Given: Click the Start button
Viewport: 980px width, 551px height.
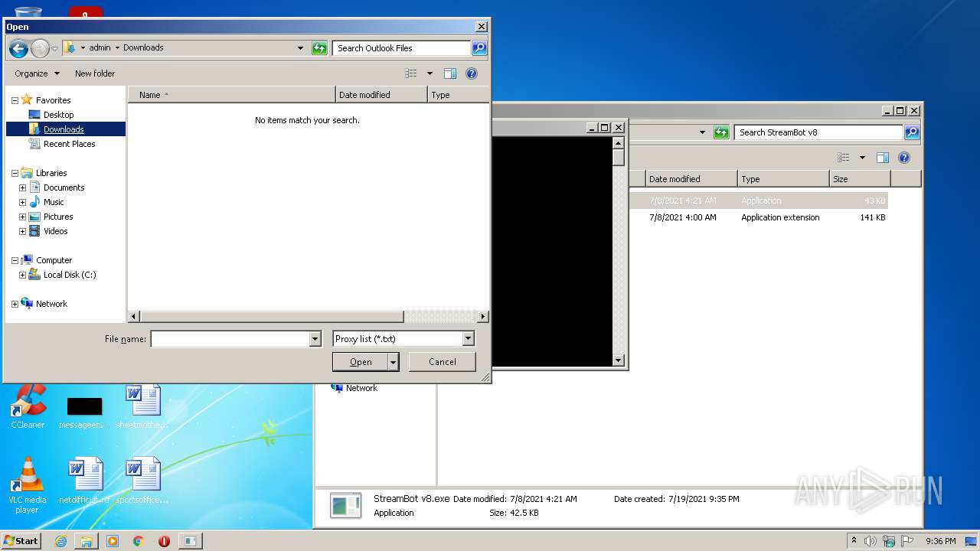Looking at the screenshot, I should tap(21, 541).
